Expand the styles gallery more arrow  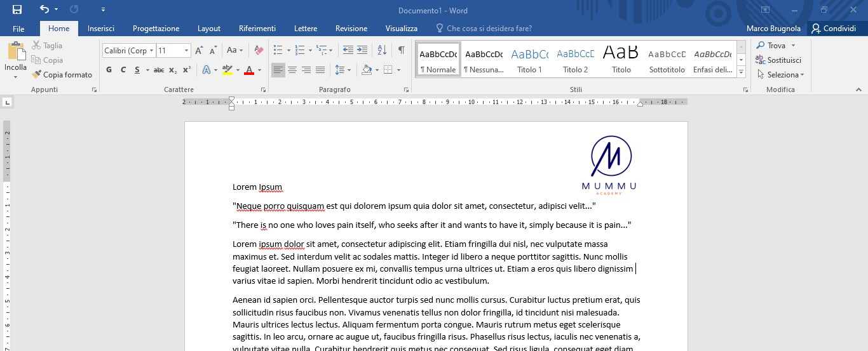[x=741, y=72]
